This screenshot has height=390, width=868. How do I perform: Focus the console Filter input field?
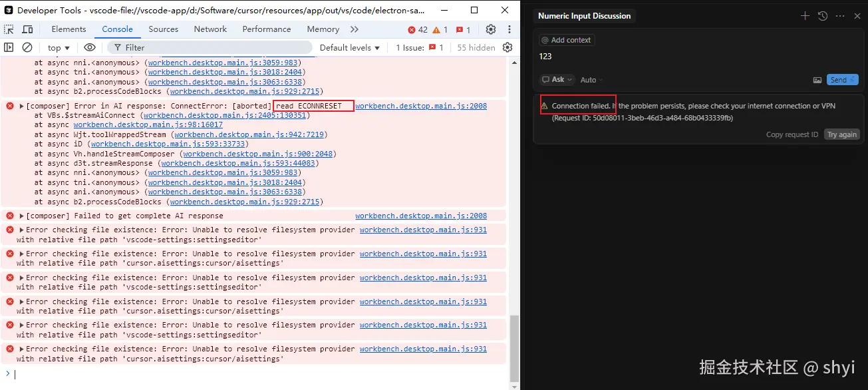pyautogui.click(x=209, y=47)
